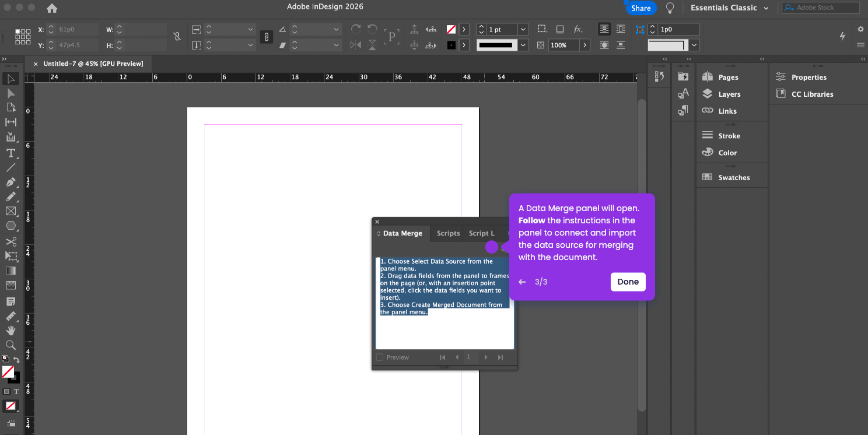Select the Note tool
The height and width of the screenshot is (435, 868).
[11, 301]
